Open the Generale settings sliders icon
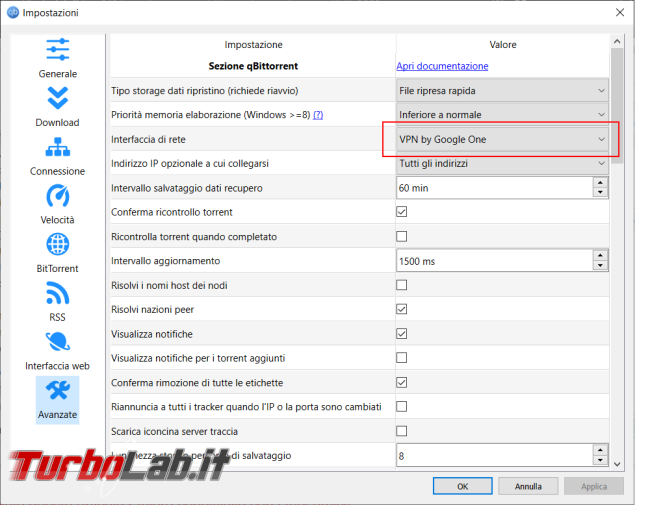 58,49
